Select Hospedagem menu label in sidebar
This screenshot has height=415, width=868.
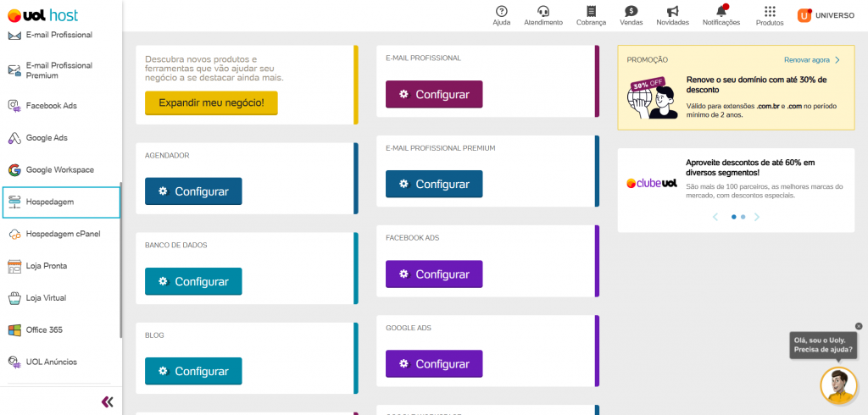click(50, 202)
